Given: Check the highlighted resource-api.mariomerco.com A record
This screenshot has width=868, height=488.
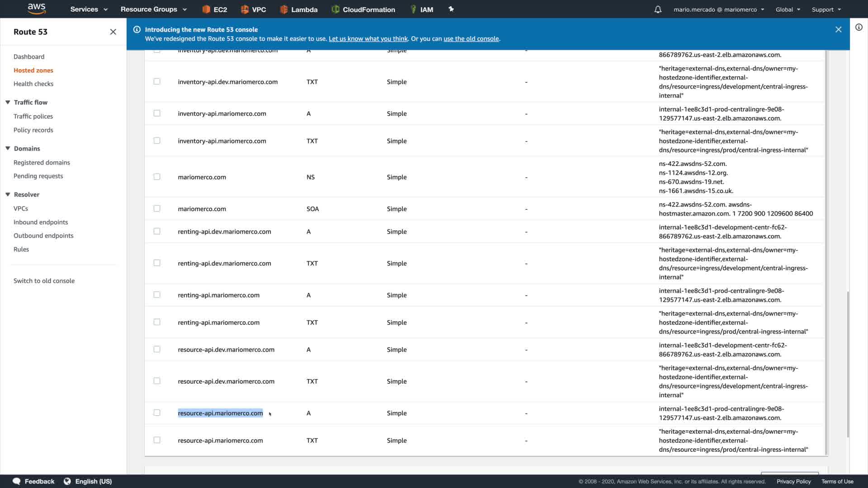Looking at the screenshot, I should click(x=157, y=413).
